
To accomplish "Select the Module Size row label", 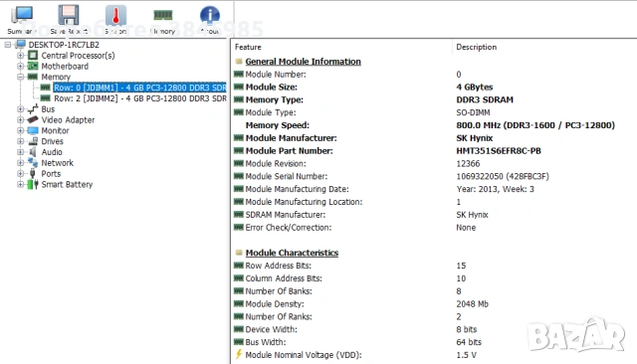I will point(272,87).
